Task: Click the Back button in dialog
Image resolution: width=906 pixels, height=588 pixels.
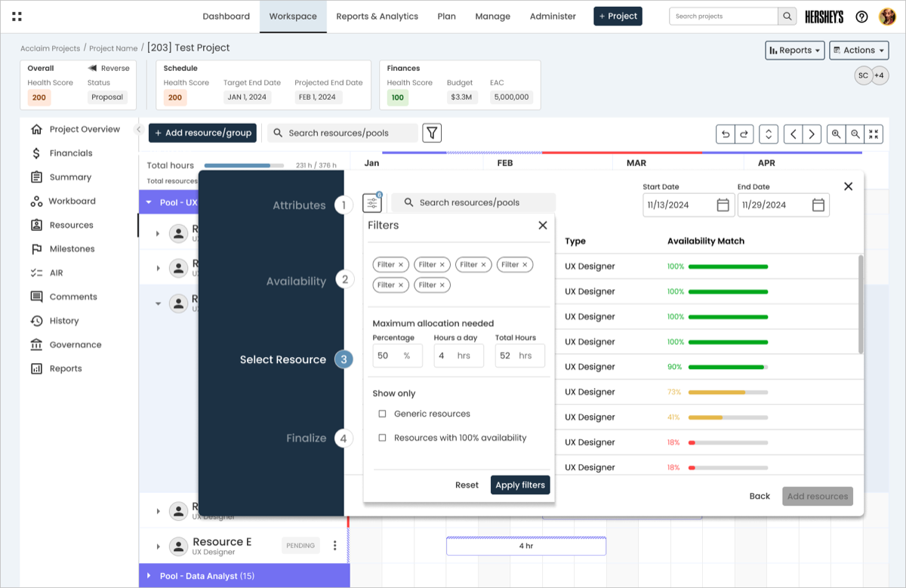Action: [x=760, y=496]
